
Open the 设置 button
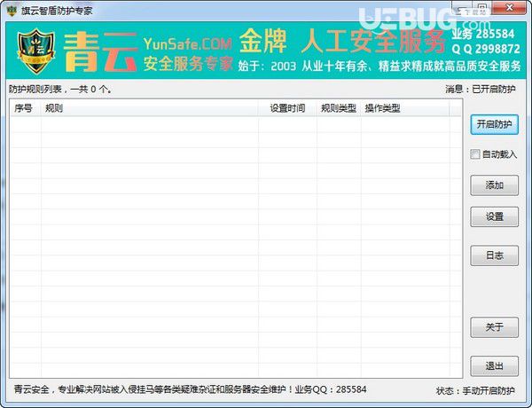495,216
